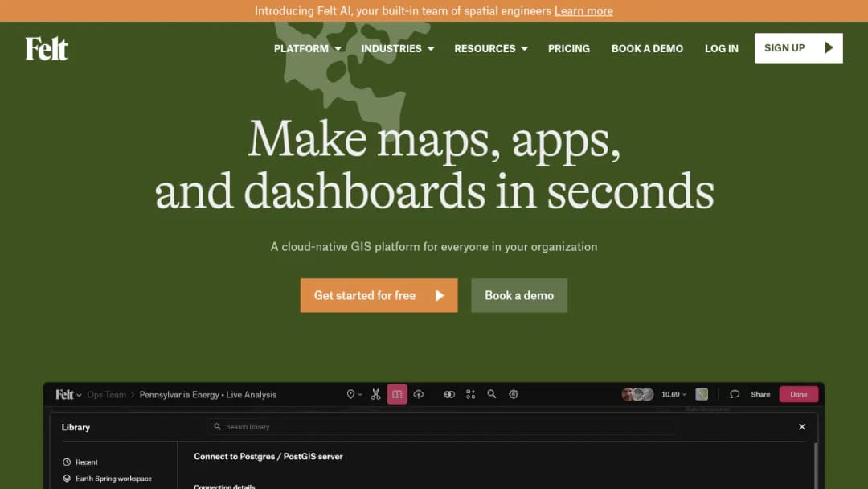The height and width of the screenshot is (489, 868).
Task: Expand the Platform dropdown menu
Action: click(x=307, y=49)
